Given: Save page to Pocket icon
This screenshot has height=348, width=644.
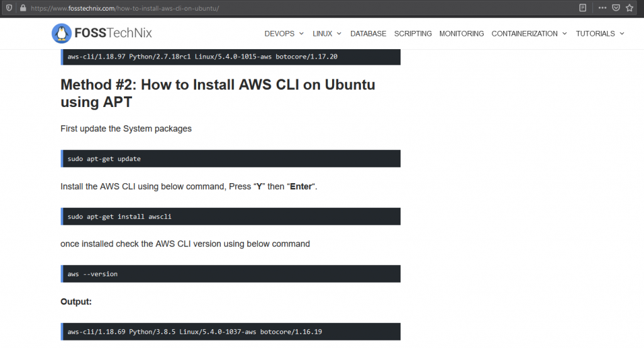Looking at the screenshot, I should 616,8.
